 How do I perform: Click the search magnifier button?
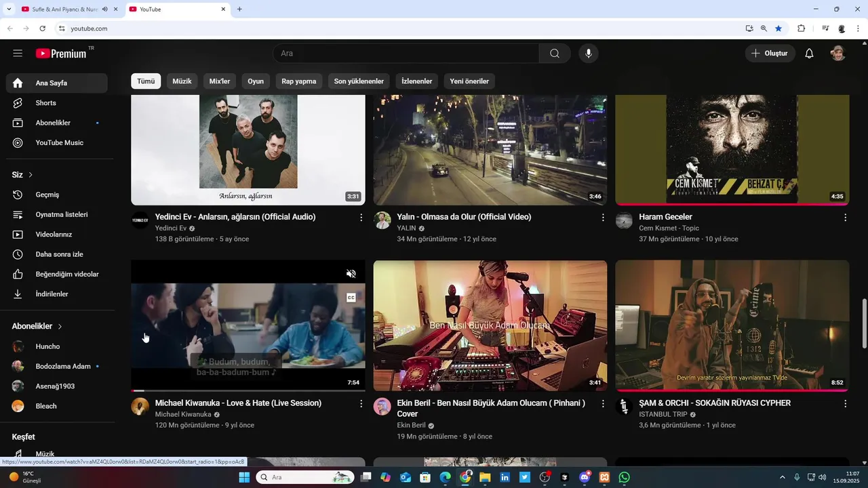point(555,54)
